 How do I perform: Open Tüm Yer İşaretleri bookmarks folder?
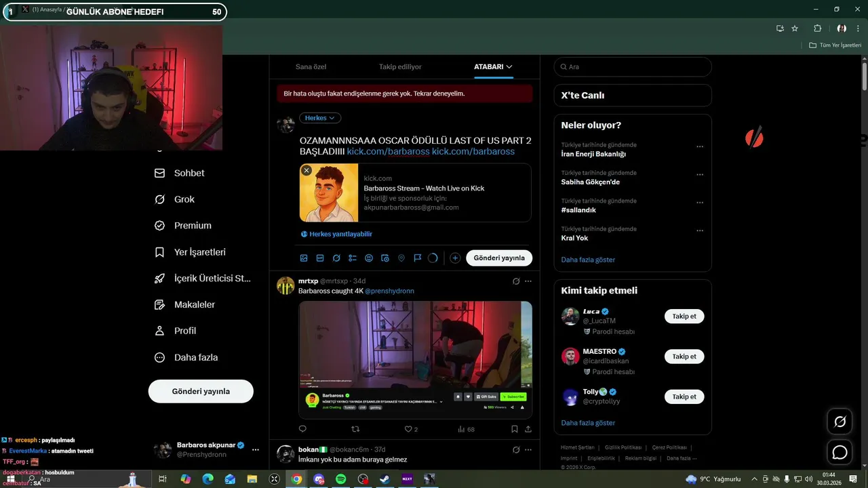click(x=835, y=45)
